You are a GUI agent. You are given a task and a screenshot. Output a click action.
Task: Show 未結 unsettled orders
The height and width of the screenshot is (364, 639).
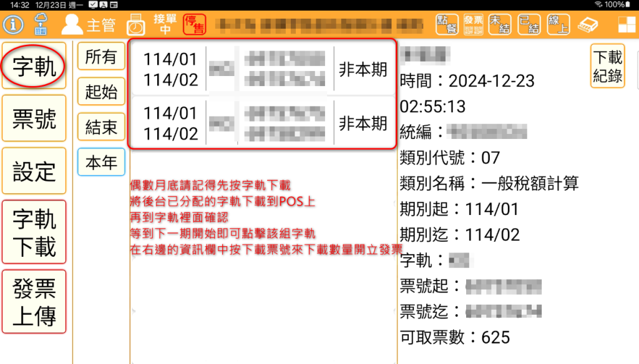[x=501, y=25]
